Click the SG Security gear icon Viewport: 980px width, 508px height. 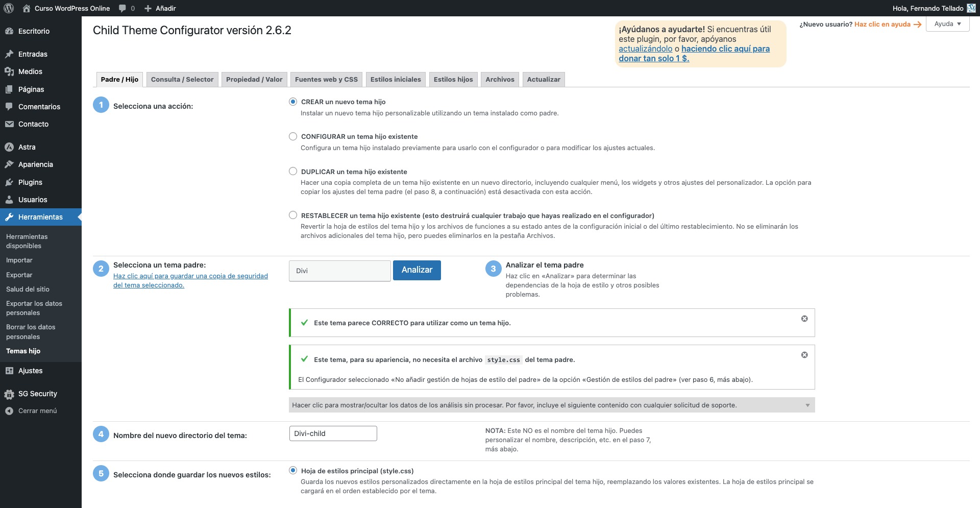(9, 394)
